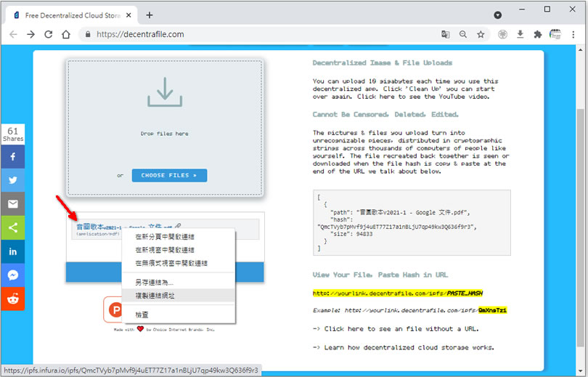Click 'Learn how decentralized cloud storage works'
588x377 pixels.
coord(409,348)
